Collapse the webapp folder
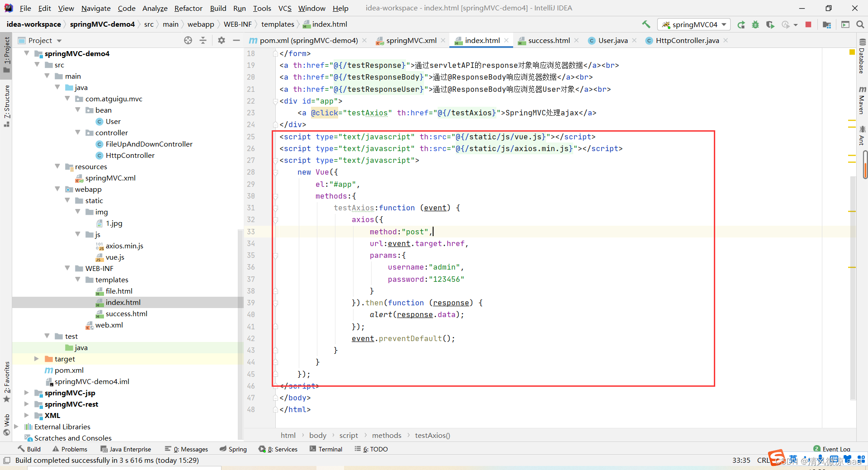This screenshot has height=470, width=868. point(57,189)
